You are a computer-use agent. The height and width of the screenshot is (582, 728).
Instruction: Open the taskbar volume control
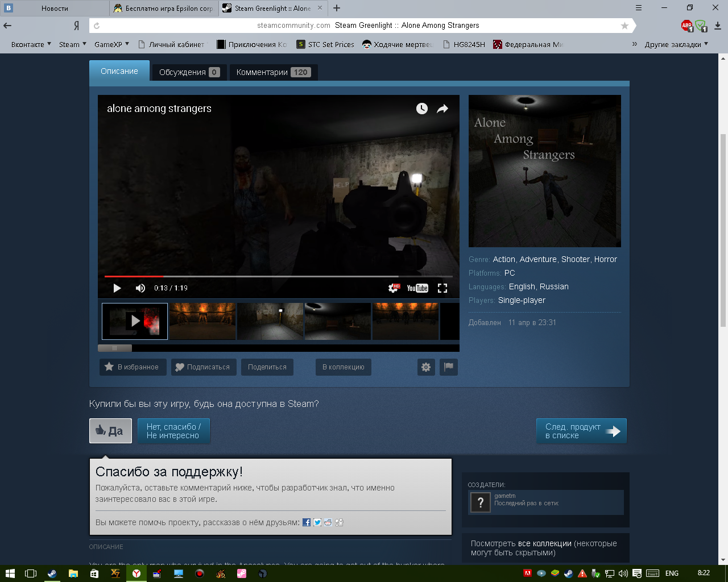tap(623, 573)
